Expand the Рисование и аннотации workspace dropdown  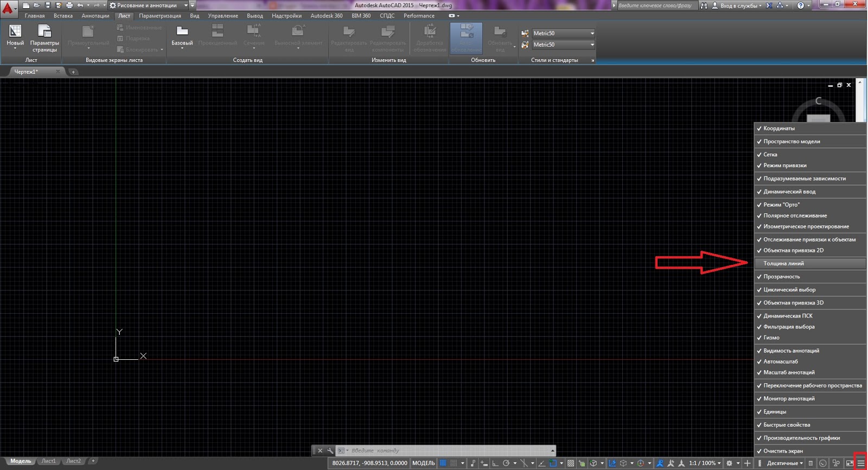pos(186,5)
